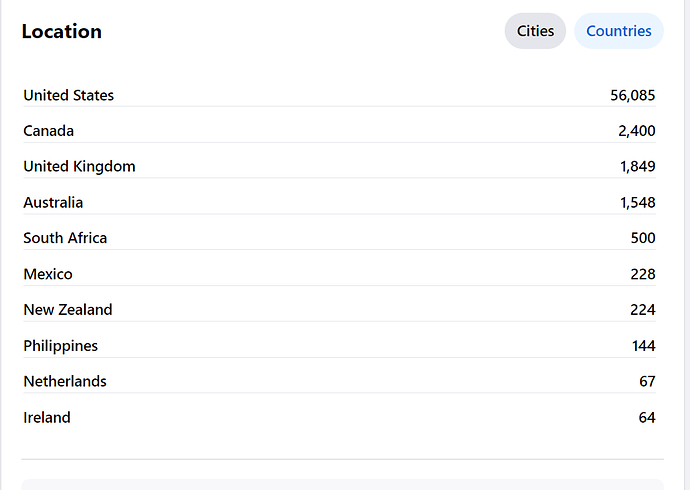The image size is (690, 490).
Task: Click the New Zealand entry
Action: coord(68,310)
